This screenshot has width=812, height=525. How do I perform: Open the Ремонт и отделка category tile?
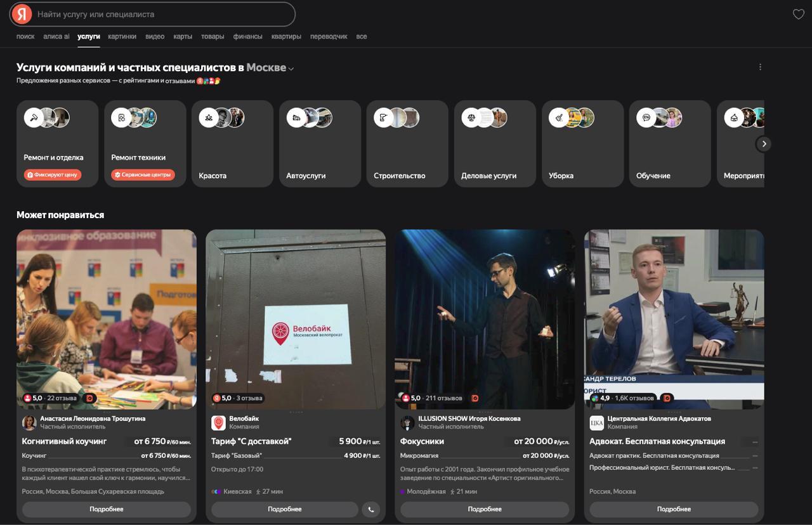[x=57, y=143]
